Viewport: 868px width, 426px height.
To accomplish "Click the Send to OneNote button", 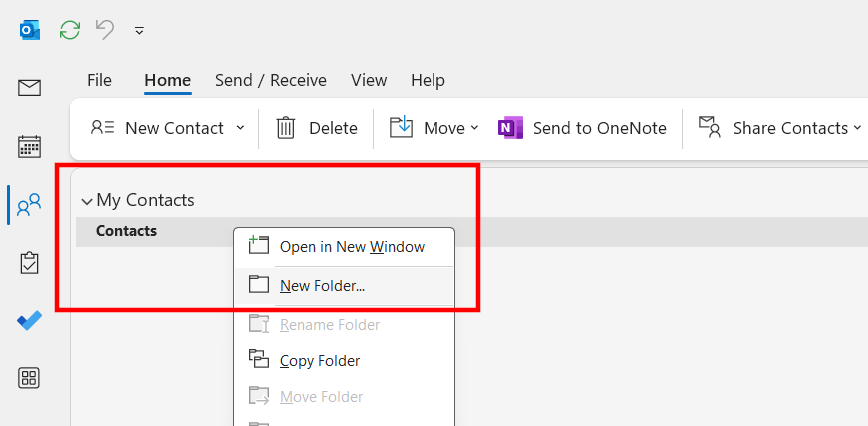I will point(582,129).
